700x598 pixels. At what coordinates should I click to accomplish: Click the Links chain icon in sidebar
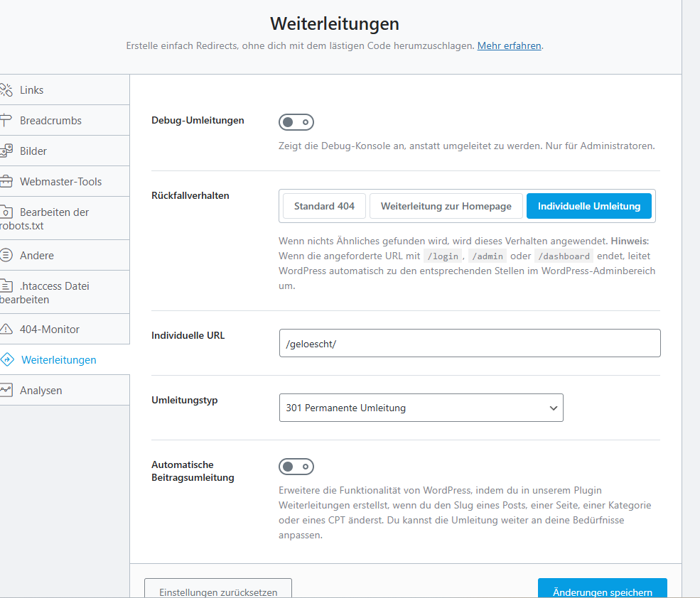click(6, 90)
